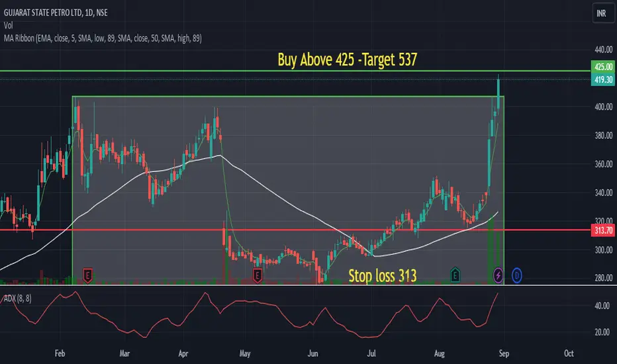The width and height of the screenshot is (617, 364).
Task: Click the 400.00 price scale value
Action: click(x=604, y=107)
